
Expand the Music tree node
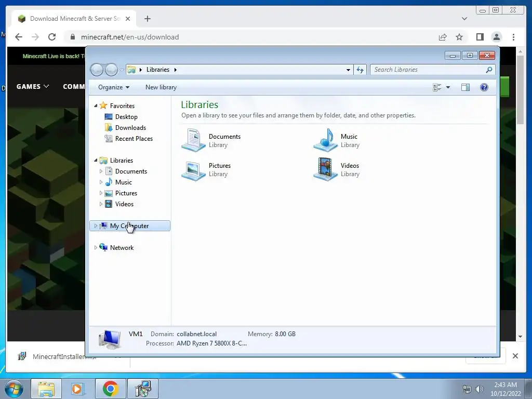point(101,182)
